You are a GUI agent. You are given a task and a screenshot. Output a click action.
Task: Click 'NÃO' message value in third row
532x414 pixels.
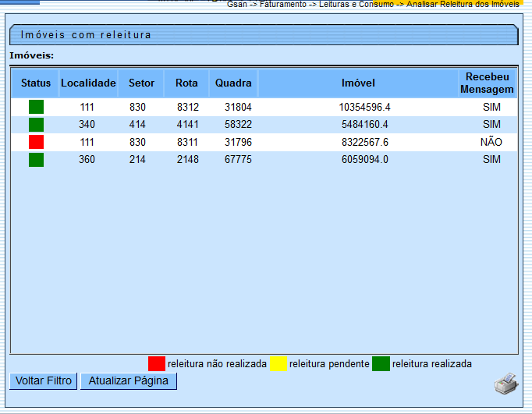click(x=491, y=142)
